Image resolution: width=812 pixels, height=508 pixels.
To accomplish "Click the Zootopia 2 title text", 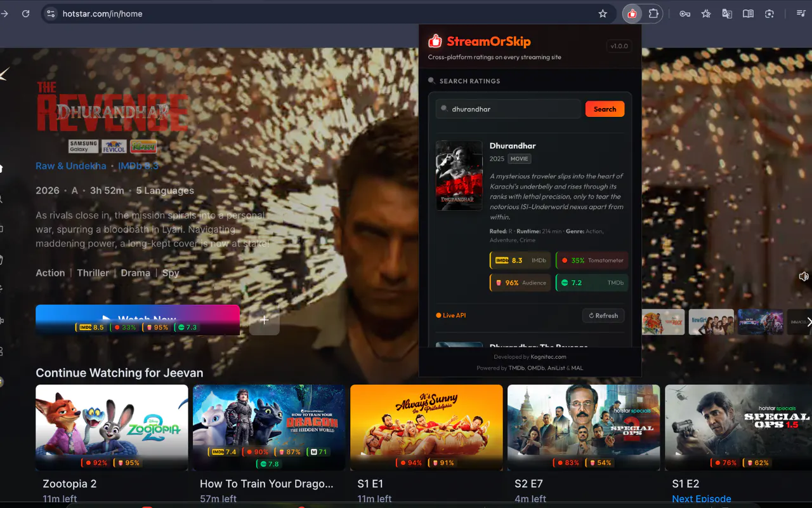I will click(x=70, y=484).
